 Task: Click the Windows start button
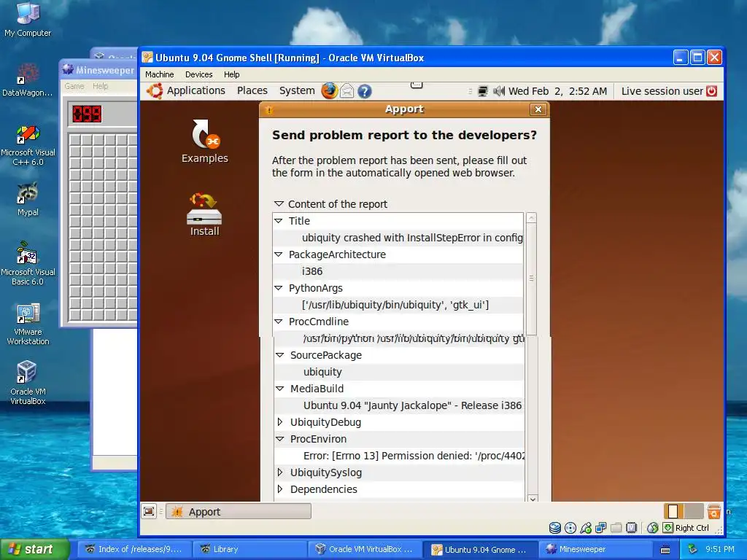tap(34, 549)
